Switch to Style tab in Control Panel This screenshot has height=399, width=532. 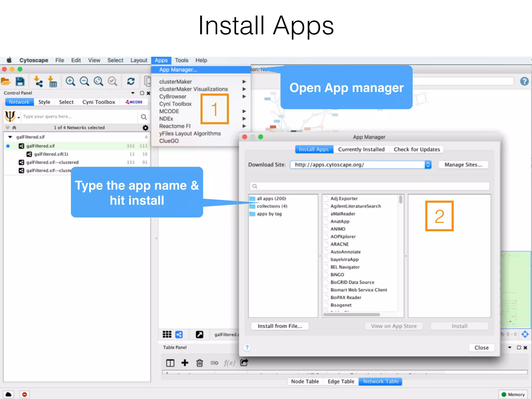point(44,102)
